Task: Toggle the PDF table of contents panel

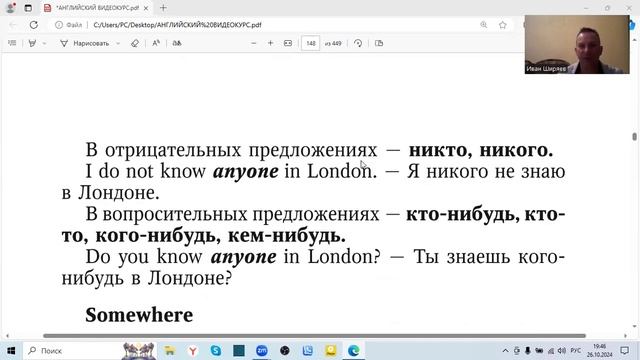Action: click(12, 43)
